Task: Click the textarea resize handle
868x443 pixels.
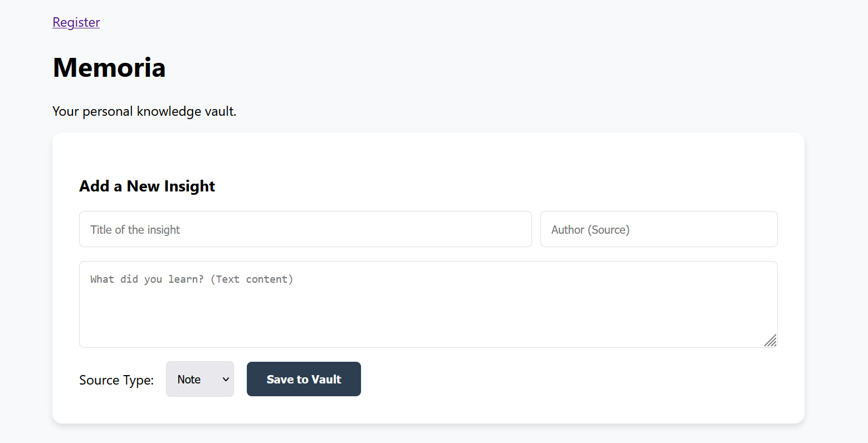Action: [771, 341]
